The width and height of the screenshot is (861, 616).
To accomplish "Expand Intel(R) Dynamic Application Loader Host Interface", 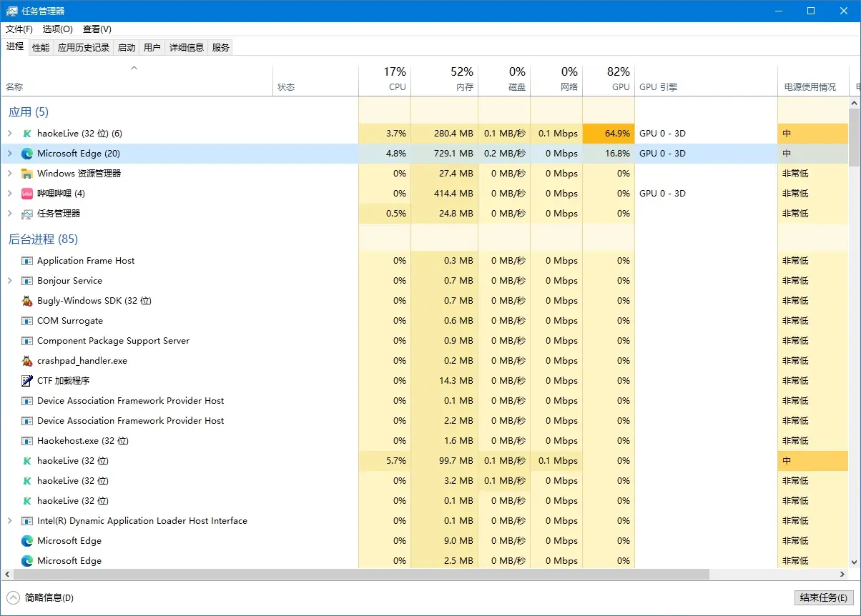I will pyautogui.click(x=9, y=521).
